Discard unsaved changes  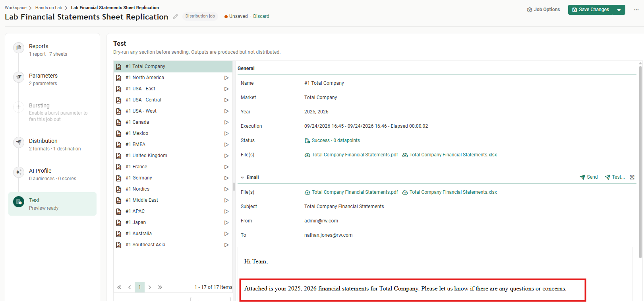tap(261, 16)
